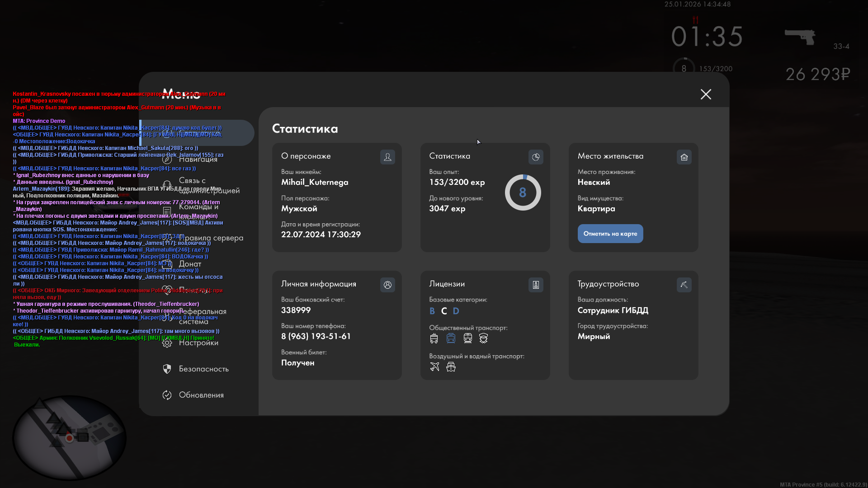Click the house icon in Место жительства
This screenshot has height=488, width=868.
(x=684, y=157)
